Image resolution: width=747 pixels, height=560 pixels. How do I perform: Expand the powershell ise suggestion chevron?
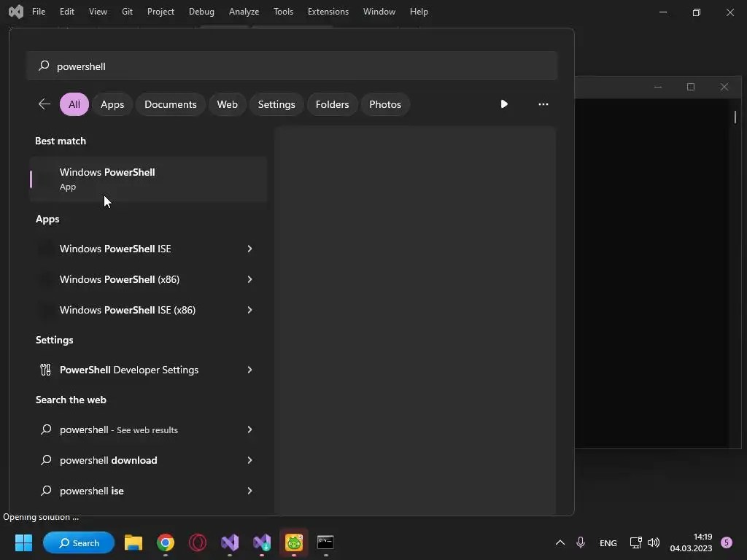pyautogui.click(x=249, y=491)
